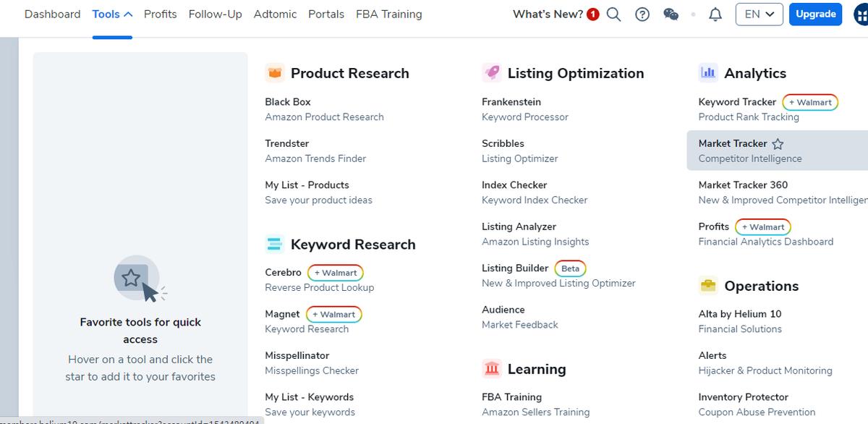Open What's New announcements
The image size is (868, 424).
pyautogui.click(x=548, y=14)
